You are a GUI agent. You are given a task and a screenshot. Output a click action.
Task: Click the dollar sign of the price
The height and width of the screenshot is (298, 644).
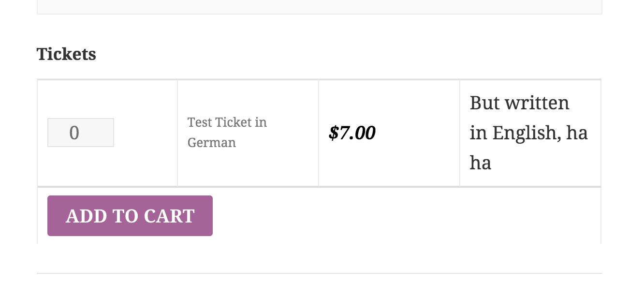point(334,133)
